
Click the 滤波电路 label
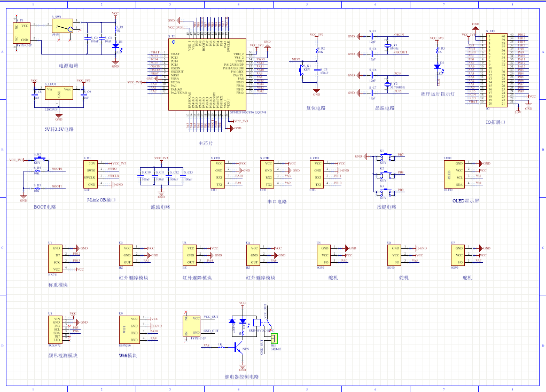point(160,207)
